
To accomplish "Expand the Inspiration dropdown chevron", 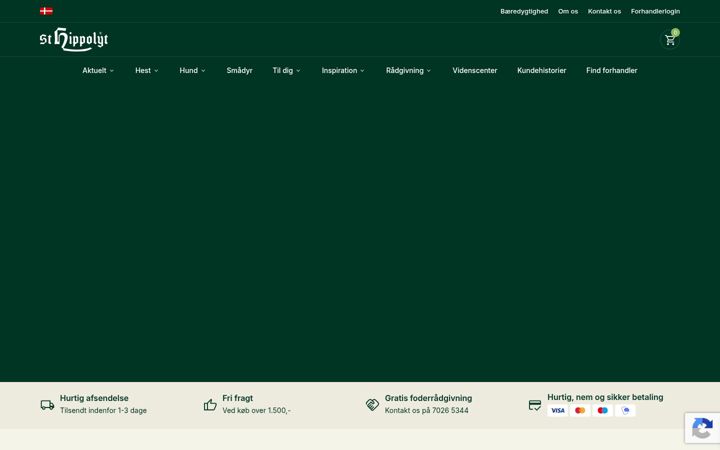I will [x=362, y=71].
